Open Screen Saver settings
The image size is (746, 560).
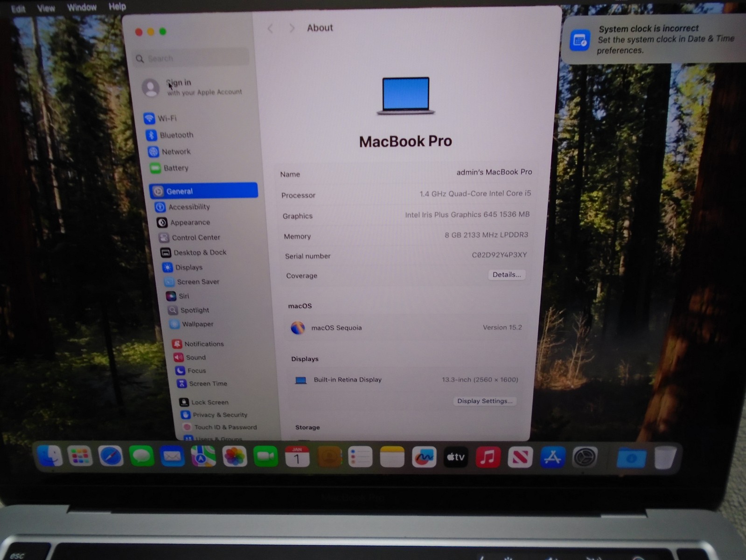click(192, 282)
